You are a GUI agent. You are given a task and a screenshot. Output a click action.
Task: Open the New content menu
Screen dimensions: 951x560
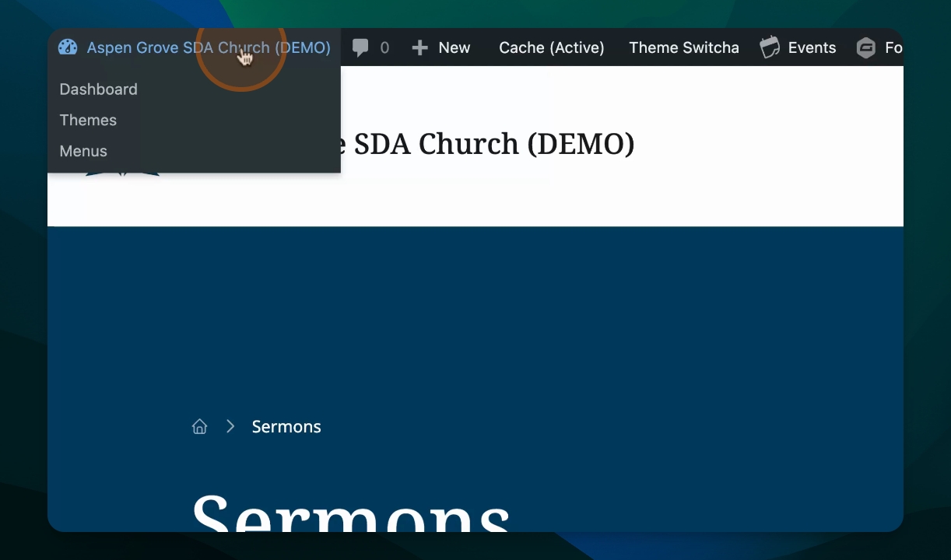click(x=454, y=48)
